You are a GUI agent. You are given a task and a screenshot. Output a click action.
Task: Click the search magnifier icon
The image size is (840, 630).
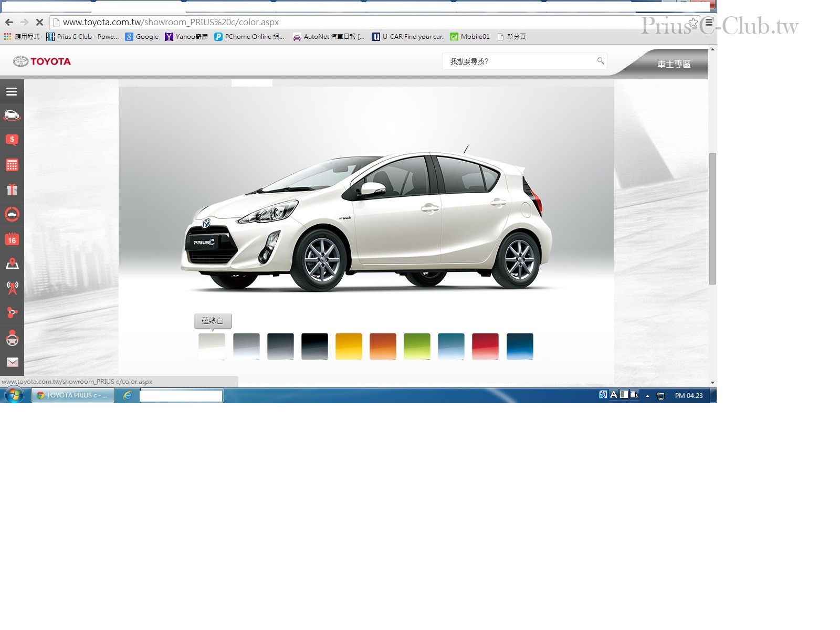pyautogui.click(x=601, y=61)
